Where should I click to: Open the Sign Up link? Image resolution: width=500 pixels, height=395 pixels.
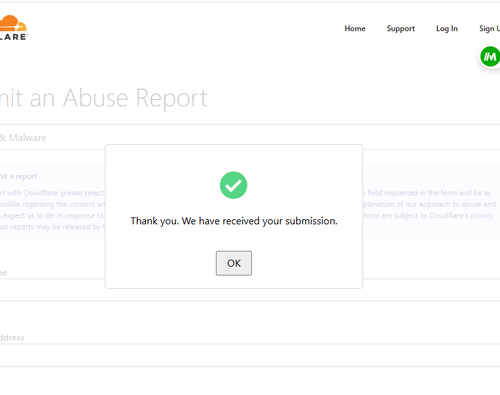point(489,29)
